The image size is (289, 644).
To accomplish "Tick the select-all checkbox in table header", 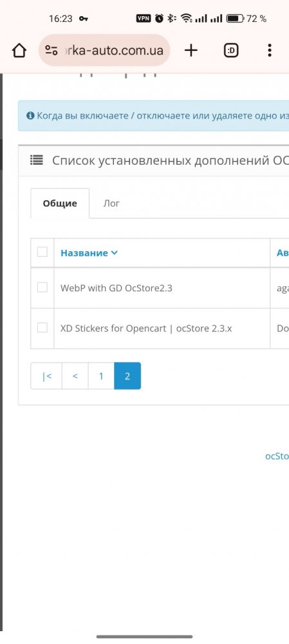I will click(42, 252).
